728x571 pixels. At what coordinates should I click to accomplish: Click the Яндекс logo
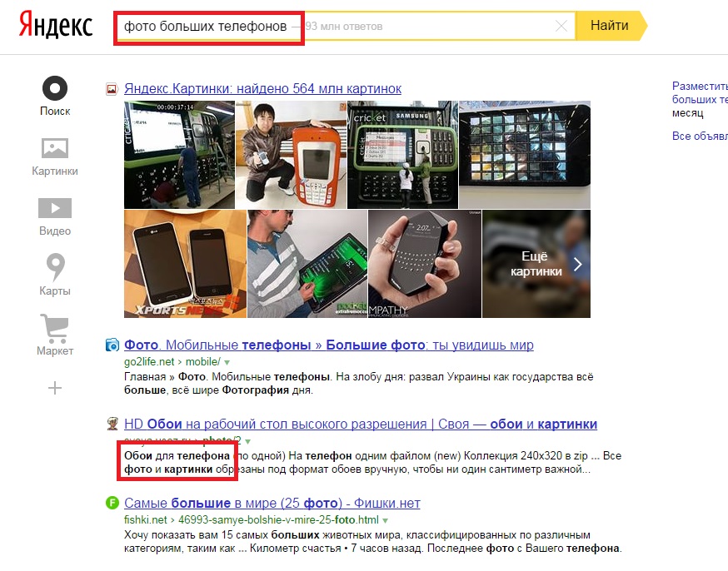coord(56,26)
